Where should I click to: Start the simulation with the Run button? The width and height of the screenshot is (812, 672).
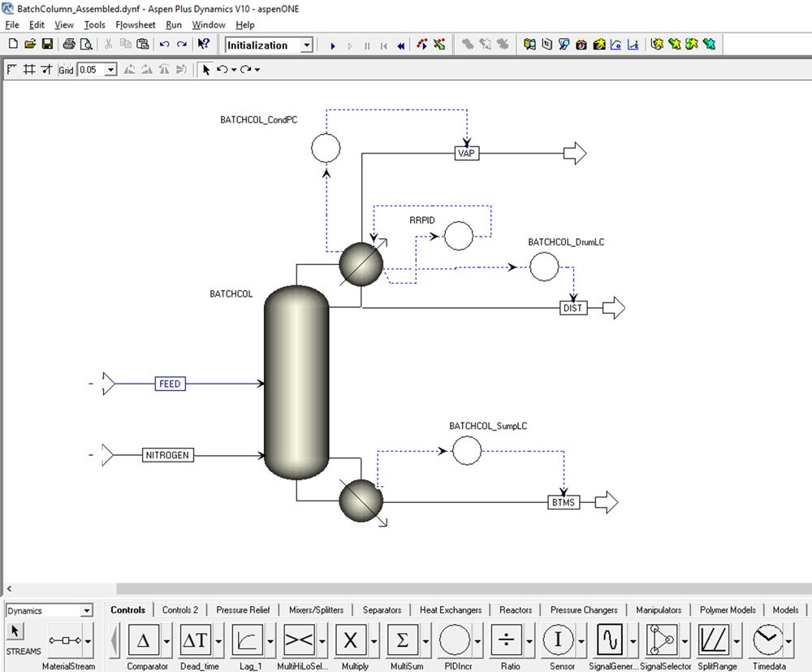(333, 45)
